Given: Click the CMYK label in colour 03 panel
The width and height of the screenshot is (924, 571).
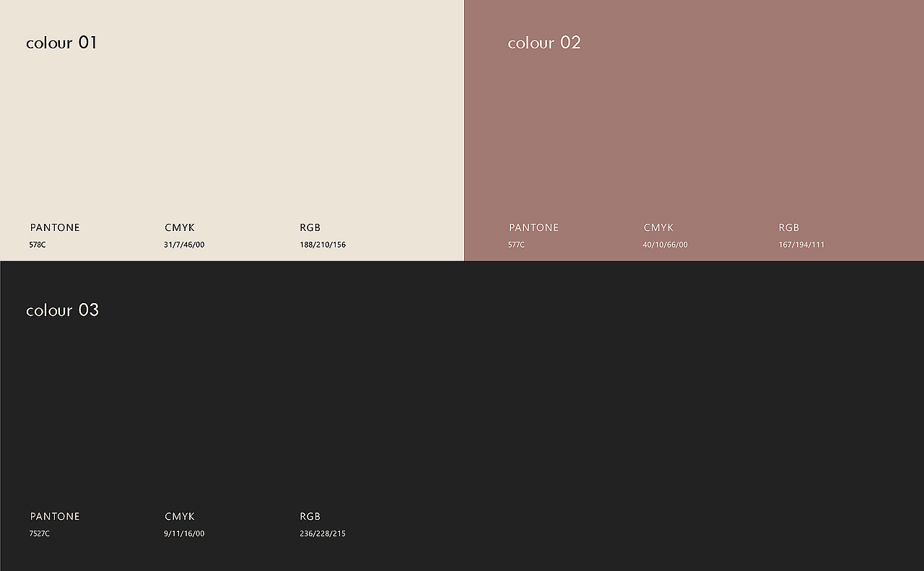Looking at the screenshot, I should click(180, 516).
